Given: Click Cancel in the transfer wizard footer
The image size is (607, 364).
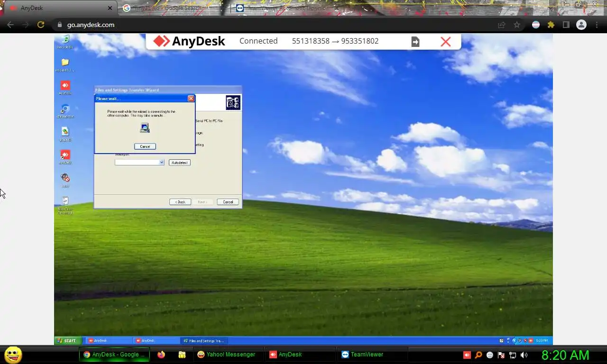Looking at the screenshot, I should coord(228,202).
